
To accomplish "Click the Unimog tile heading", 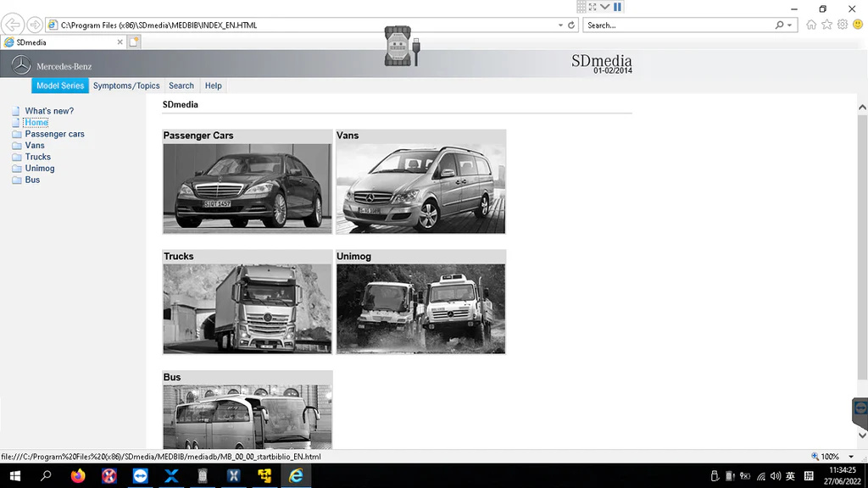I will 353,256.
